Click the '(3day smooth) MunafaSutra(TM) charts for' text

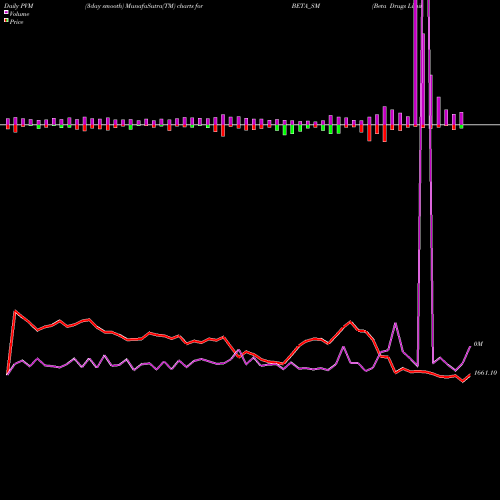(144, 6)
